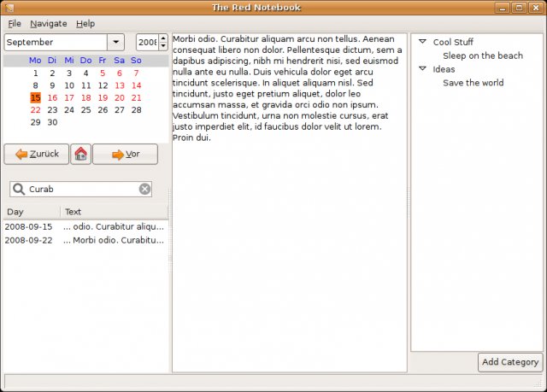Open search result dated 2008-09-22

coord(85,241)
